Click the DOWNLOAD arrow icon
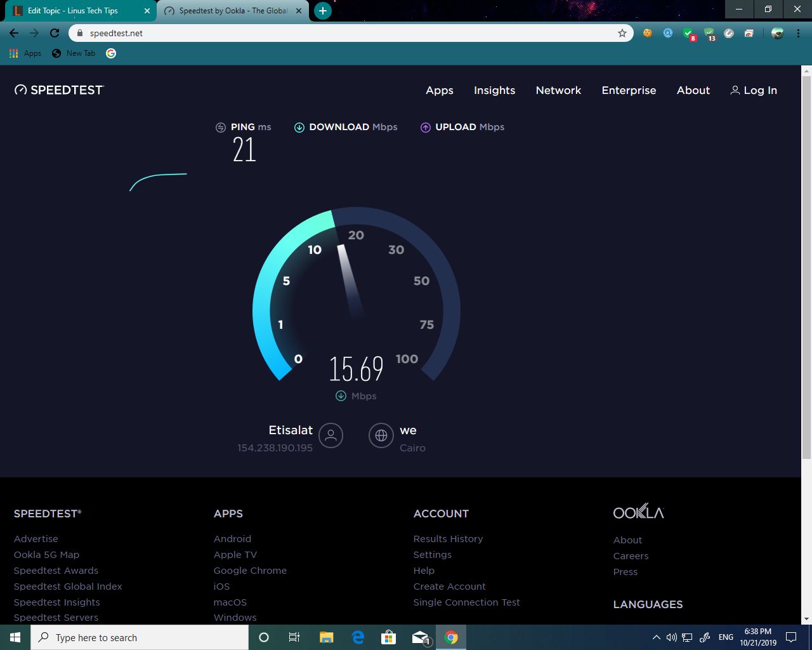This screenshot has height=650, width=812. point(299,127)
